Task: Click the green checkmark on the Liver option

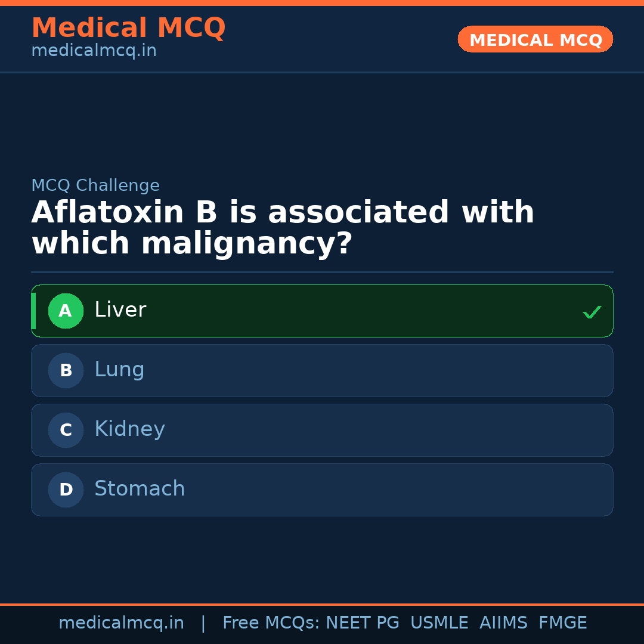Action: (592, 312)
